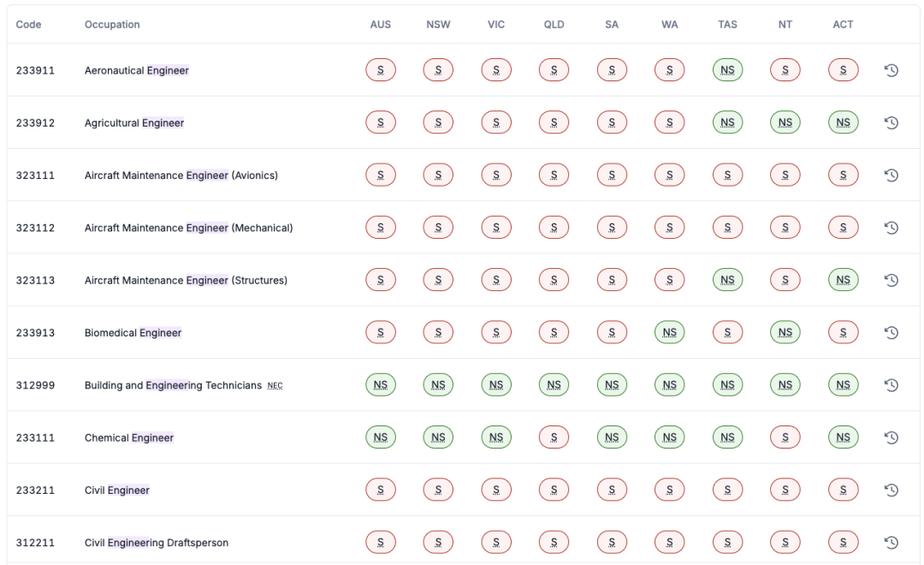Click WA NS badge for Biomedical Engineer
The height and width of the screenshot is (565, 924).
coord(670,333)
